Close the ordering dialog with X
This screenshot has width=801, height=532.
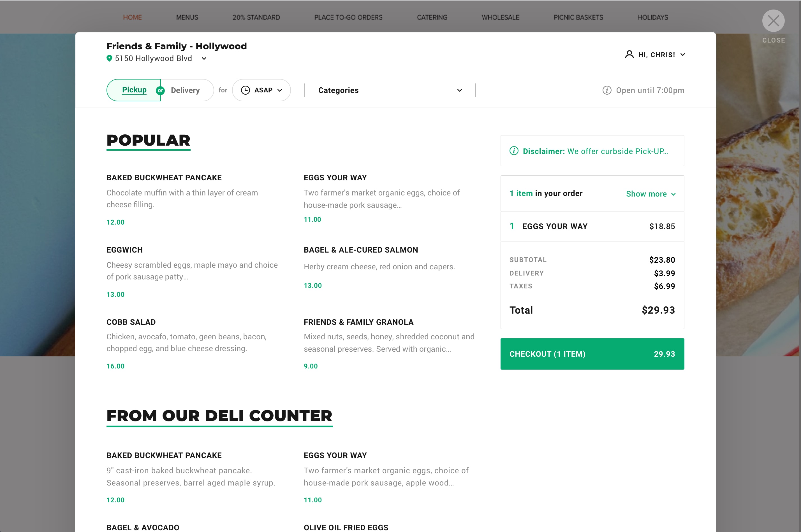tap(773, 21)
